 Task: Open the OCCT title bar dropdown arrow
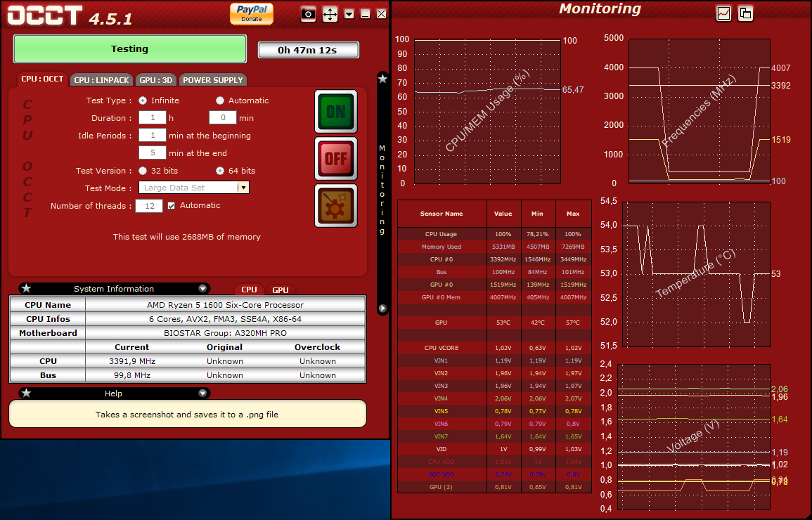pyautogui.click(x=349, y=14)
